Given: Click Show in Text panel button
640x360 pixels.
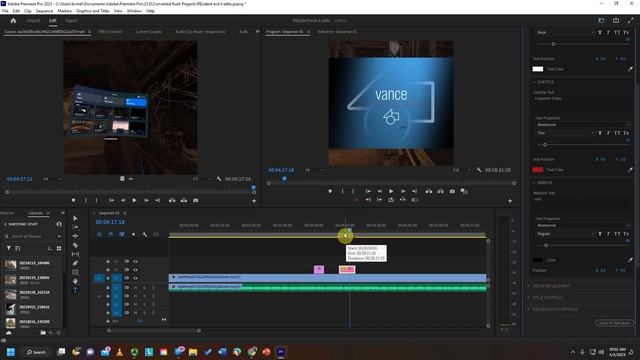Looking at the screenshot, I should 614,323.
